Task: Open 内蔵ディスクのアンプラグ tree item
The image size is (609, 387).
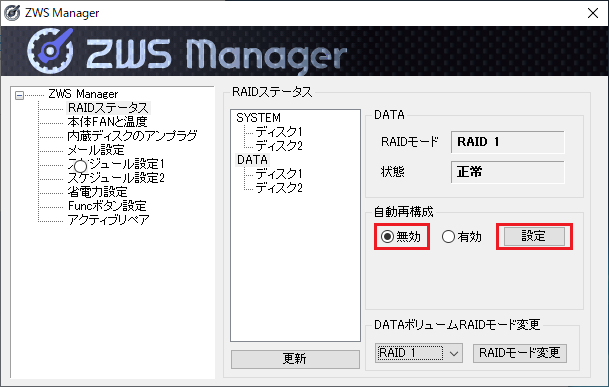Action: pos(132,136)
